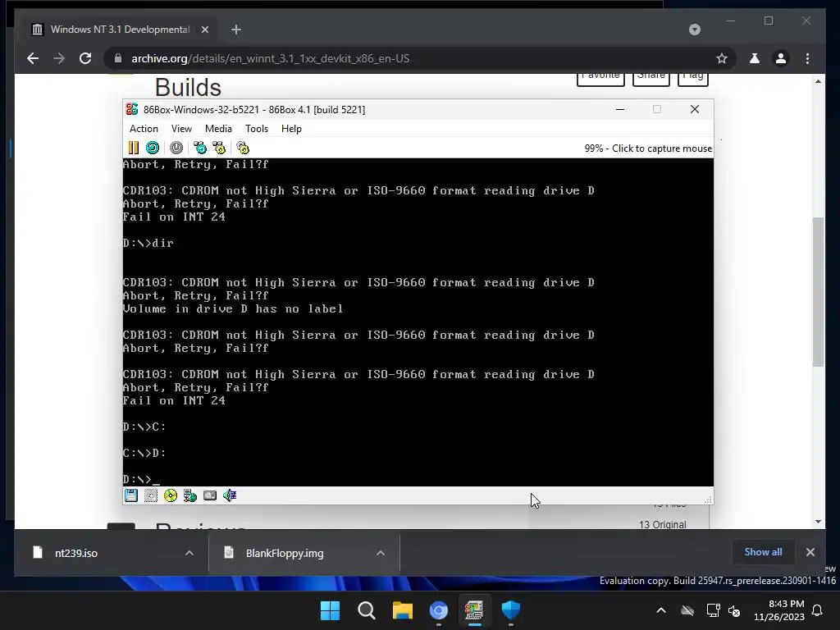Open the Help menu in 86Box
840x630 pixels.
click(x=291, y=129)
